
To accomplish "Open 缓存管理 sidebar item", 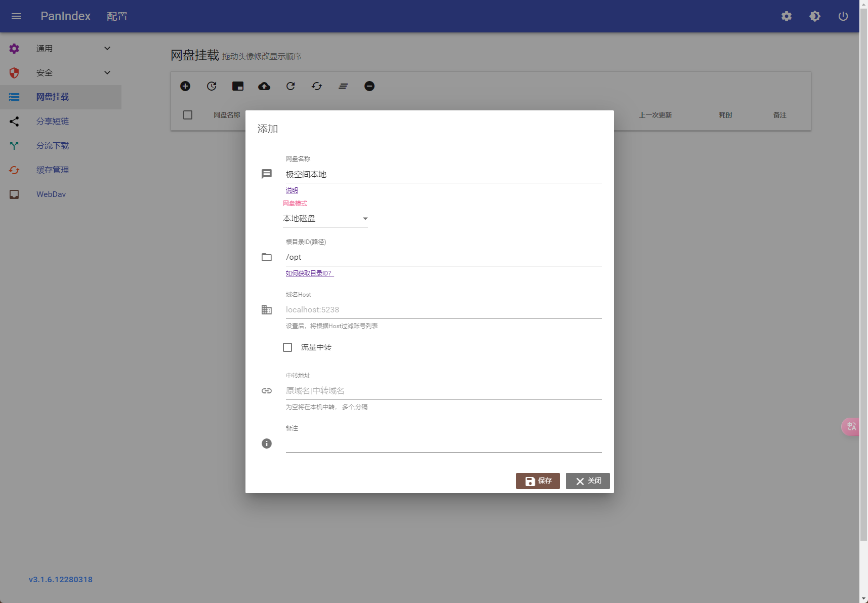I will (61, 170).
